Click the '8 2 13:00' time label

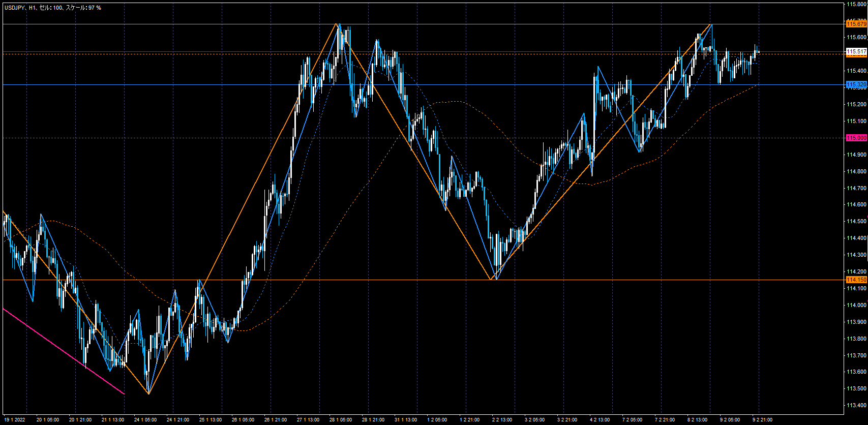click(x=697, y=420)
